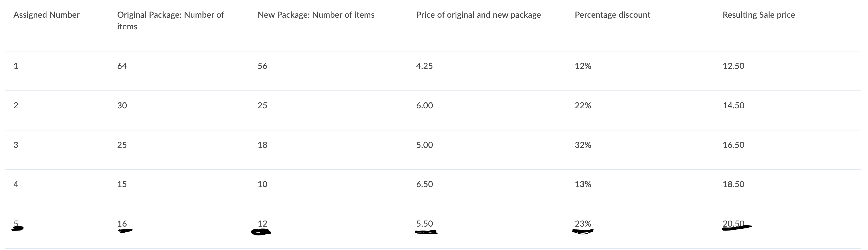This screenshot has width=868, height=250.
Task: Select the new package value 56
Action: 262,66
